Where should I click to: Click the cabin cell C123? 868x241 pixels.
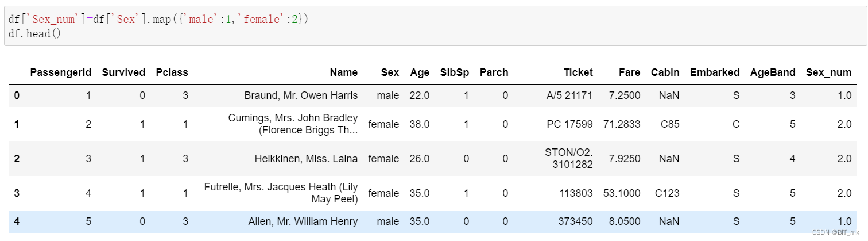[667, 193]
